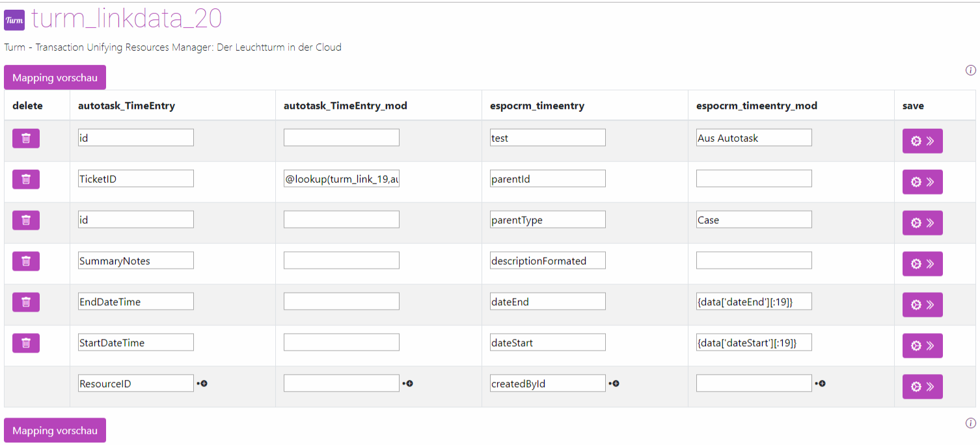Select the 'Case' input field
Viewport: 980px width, 445px height.
click(x=754, y=220)
